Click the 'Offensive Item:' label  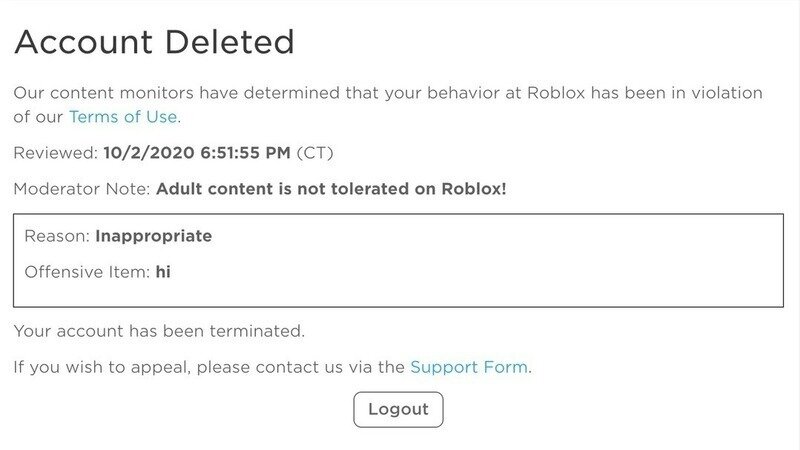point(87,272)
